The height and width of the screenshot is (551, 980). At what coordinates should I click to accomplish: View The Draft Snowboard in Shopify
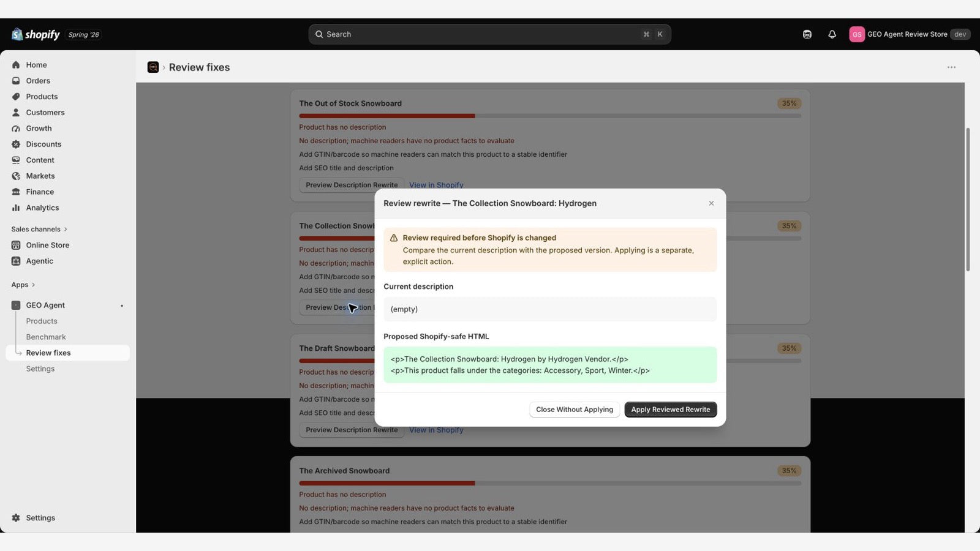436,430
